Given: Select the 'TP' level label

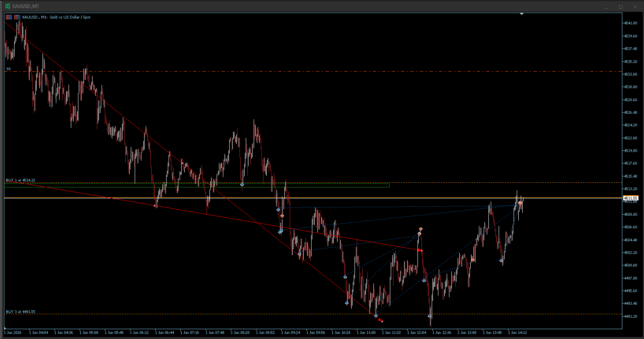Looking at the screenshot, I should 9,69.
